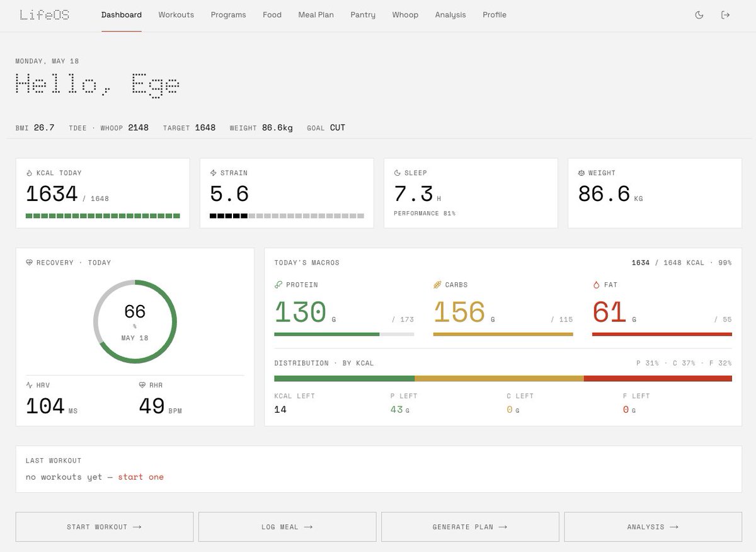
Task: Open the Dashboard tab
Action: click(x=122, y=14)
